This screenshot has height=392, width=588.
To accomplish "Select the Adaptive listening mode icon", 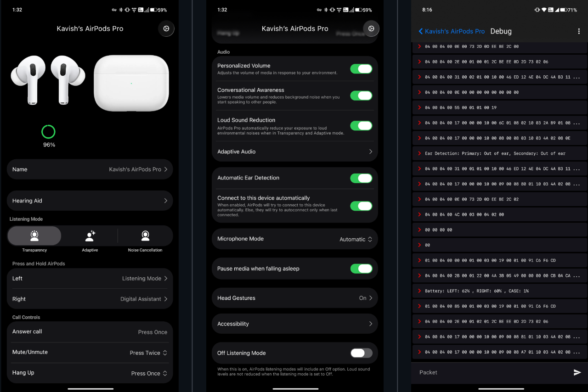I will tap(90, 236).
